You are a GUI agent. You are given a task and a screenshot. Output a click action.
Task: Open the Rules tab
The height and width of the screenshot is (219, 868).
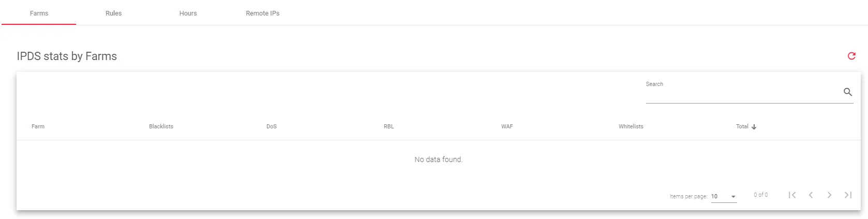(x=113, y=13)
